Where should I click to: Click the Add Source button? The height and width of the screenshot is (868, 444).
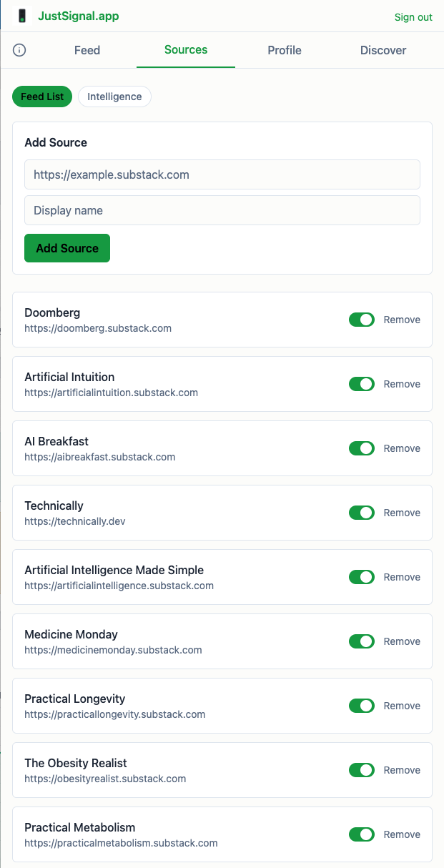click(x=66, y=247)
